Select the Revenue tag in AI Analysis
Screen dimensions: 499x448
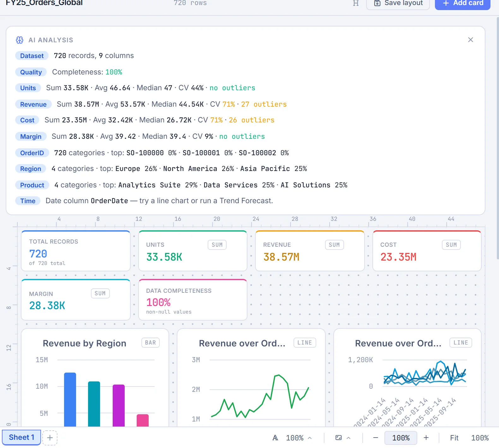33,104
